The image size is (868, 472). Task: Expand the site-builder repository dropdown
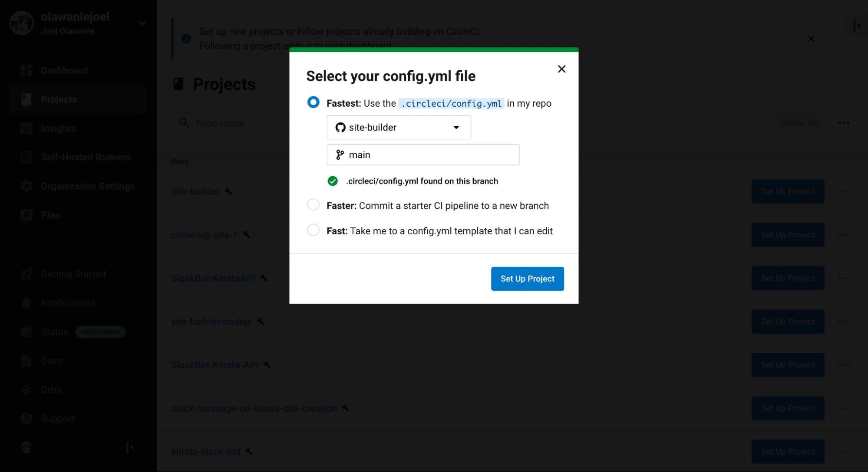pyautogui.click(x=455, y=127)
